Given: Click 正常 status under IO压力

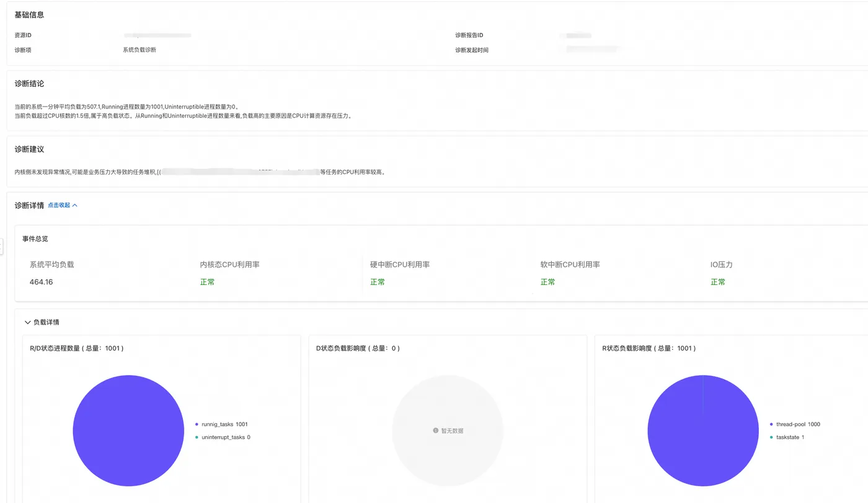Looking at the screenshot, I should pyautogui.click(x=718, y=282).
